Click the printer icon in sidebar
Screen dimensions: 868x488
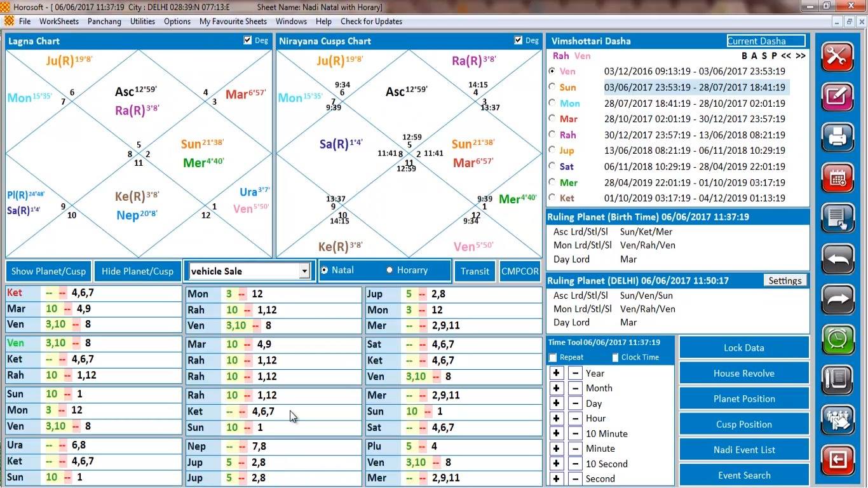point(837,137)
